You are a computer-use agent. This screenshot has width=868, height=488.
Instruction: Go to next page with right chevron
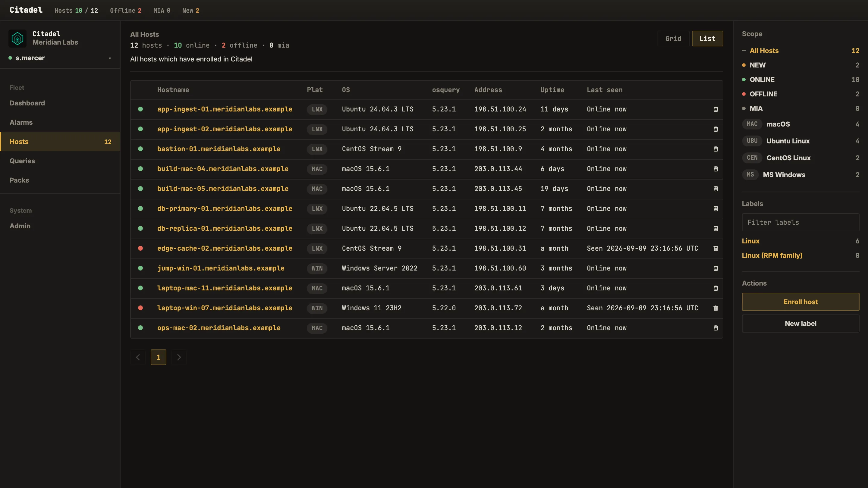179,357
